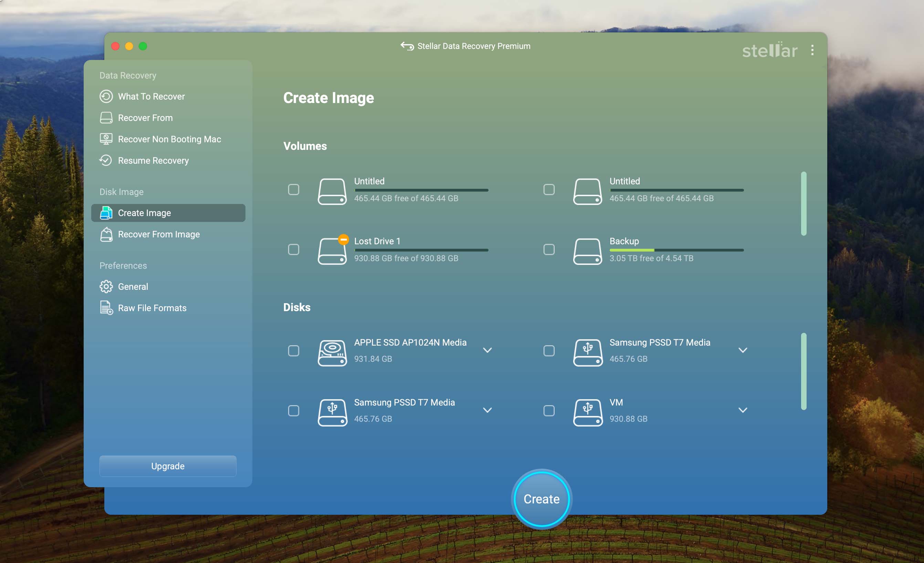Select the upper-right Samsung PSSD T7 checkbox
This screenshot has height=563, width=924.
549,350
